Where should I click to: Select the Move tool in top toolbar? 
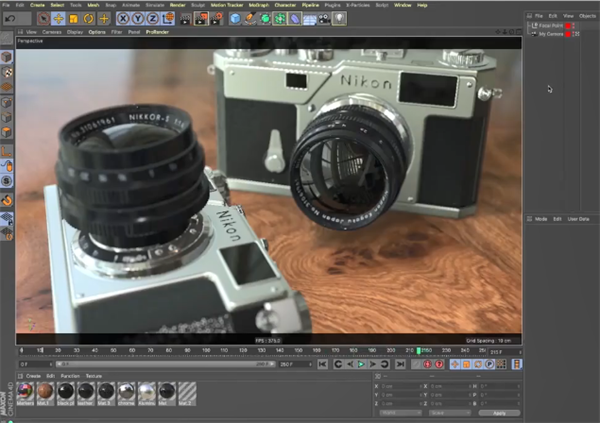click(x=58, y=18)
